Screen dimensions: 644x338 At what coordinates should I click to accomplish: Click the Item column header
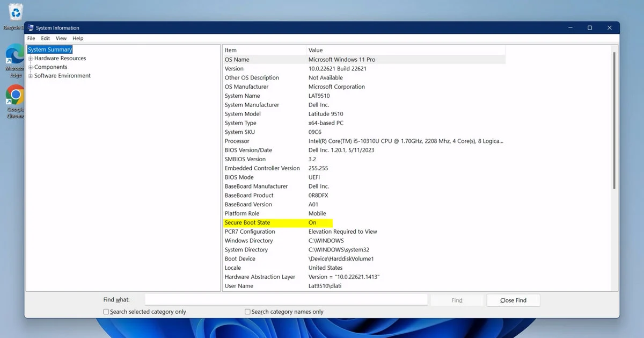click(264, 50)
